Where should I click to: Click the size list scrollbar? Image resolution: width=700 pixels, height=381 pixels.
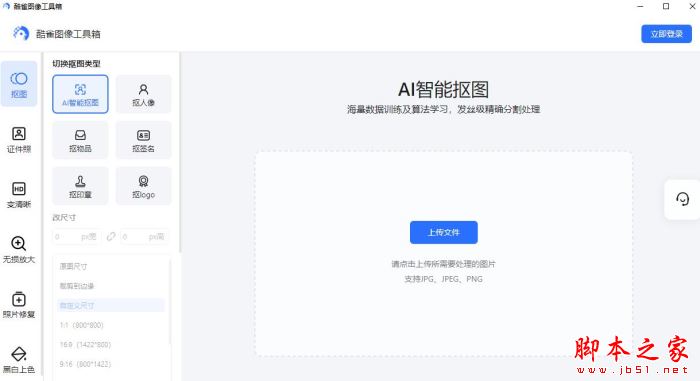[x=170, y=302]
